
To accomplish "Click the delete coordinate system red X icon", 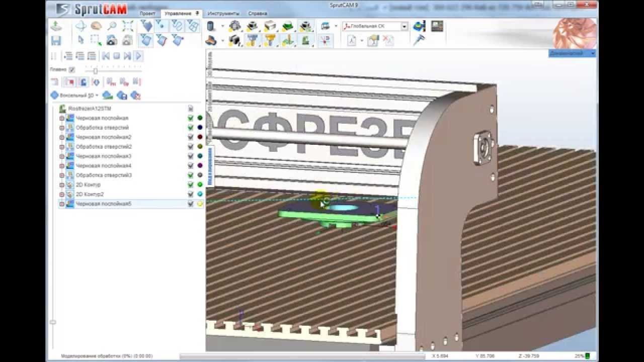I will click(x=388, y=41).
